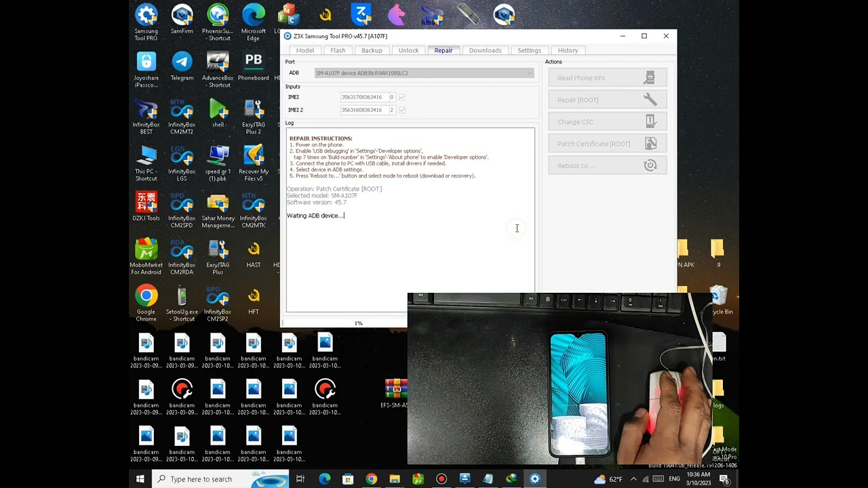Toggle the IMEI checkbox
Viewport: 868px width, 488px height.
[402, 97]
